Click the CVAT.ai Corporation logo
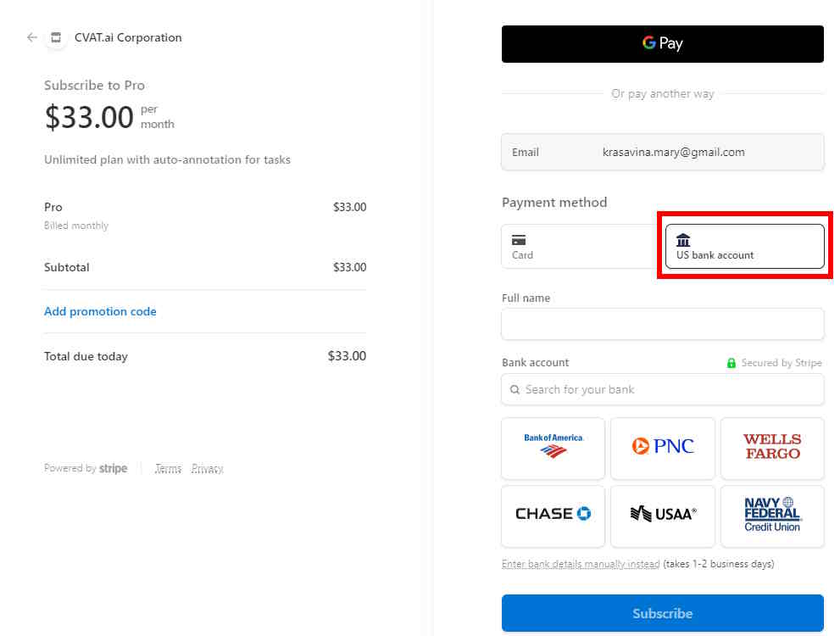This screenshot has height=636, width=840. pos(55,37)
